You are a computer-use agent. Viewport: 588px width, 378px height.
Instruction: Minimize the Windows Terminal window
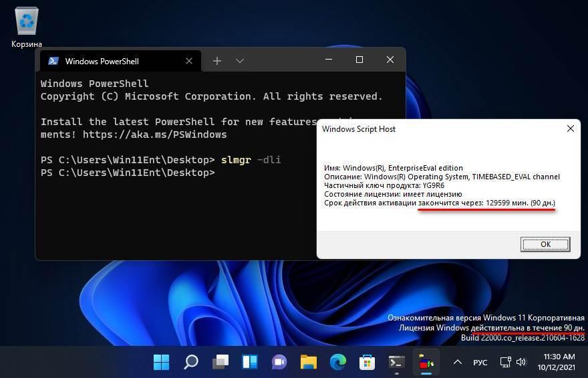pyautogui.click(x=329, y=60)
